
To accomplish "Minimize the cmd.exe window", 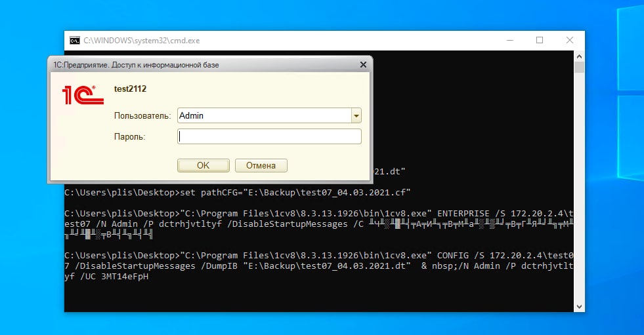I will (x=509, y=40).
